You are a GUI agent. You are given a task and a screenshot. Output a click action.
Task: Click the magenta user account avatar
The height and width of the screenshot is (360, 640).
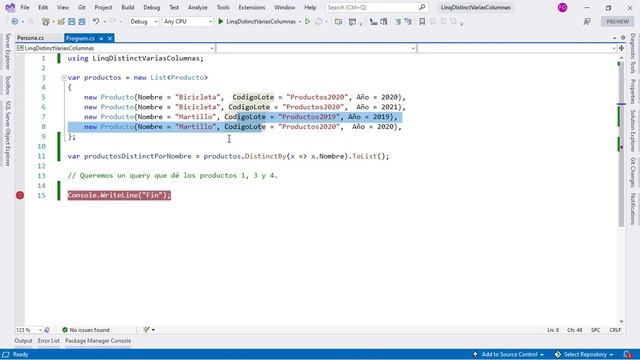pos(562,7)
